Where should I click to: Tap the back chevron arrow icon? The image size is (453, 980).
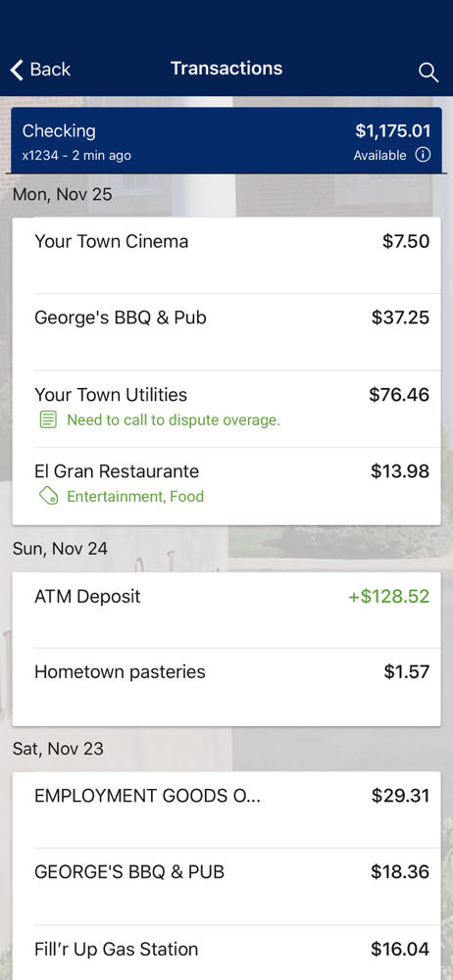click(17, 70)
